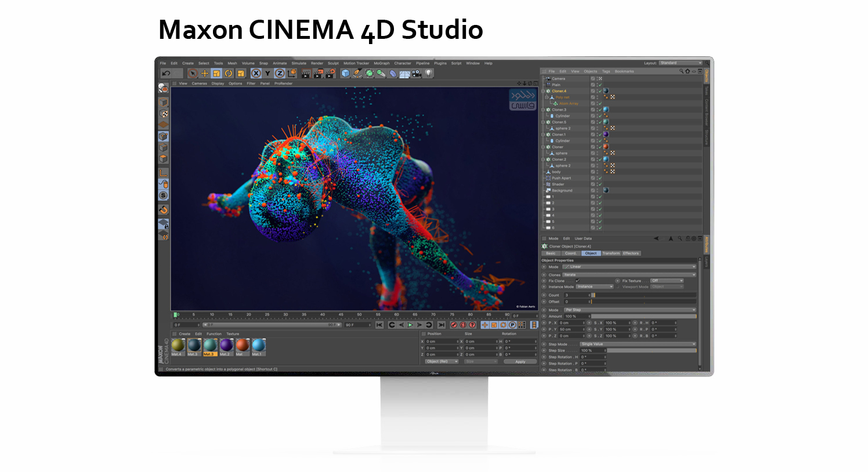Switch to Texture mode checker-cube icon

(164, 114)
